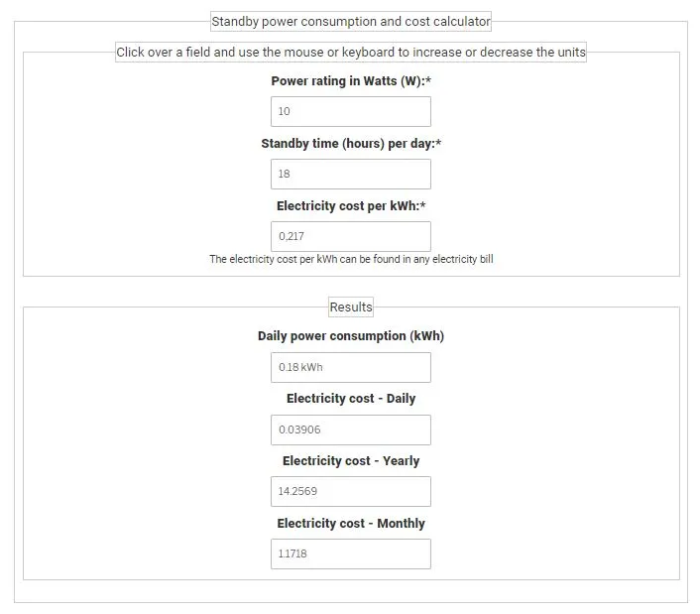Image resolution: width=700 pixels, height=614 pixels.
Task: Click the 'Electricity cost - Yearly' label
Action: 351,461
